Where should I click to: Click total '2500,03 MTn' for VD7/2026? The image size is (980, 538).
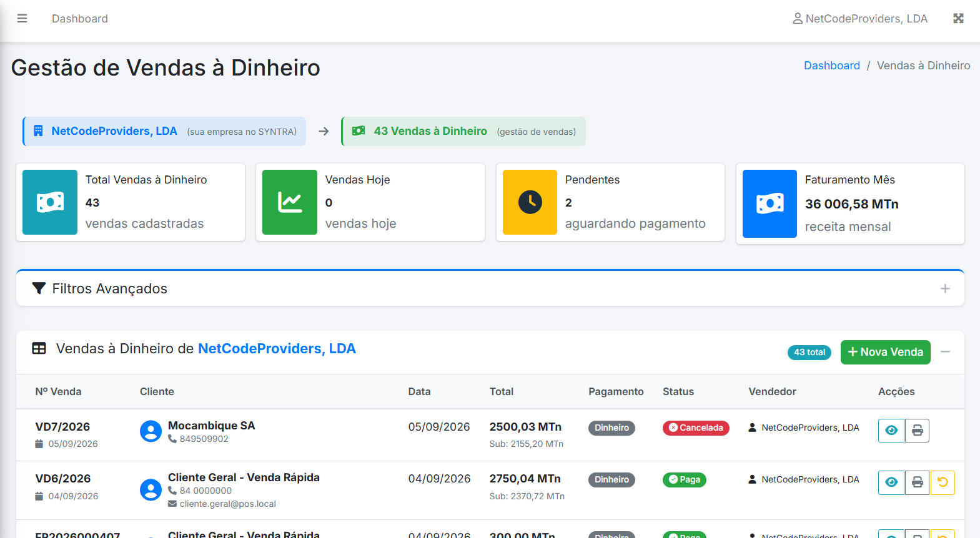(x=525, y=427)
